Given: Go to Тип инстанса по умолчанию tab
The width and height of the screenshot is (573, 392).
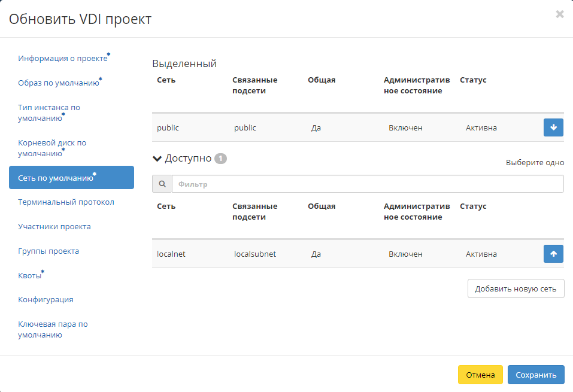Looking at the screenshot, I should pos(49,113).
